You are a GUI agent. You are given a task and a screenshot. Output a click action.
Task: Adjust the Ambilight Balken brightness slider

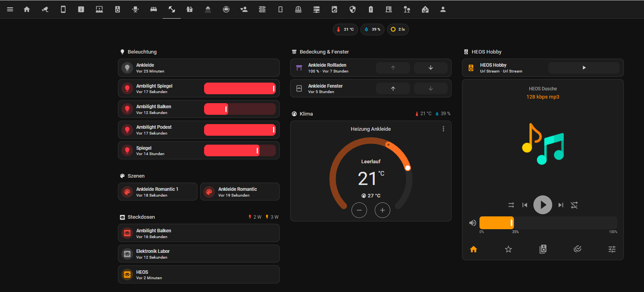click(x=240, y=109)
